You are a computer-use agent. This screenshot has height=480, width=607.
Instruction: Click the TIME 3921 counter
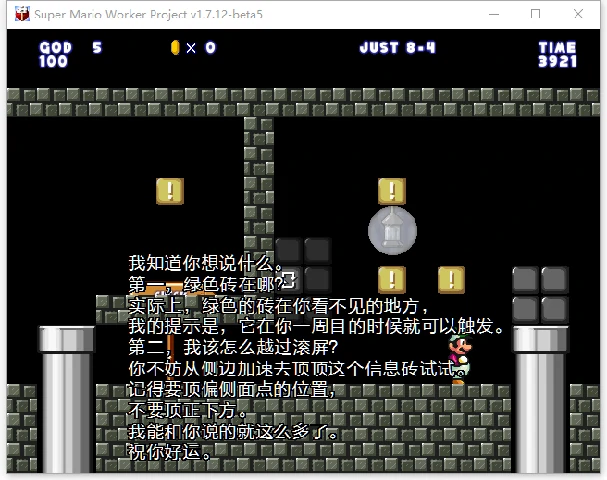click(x=557, y=55)
